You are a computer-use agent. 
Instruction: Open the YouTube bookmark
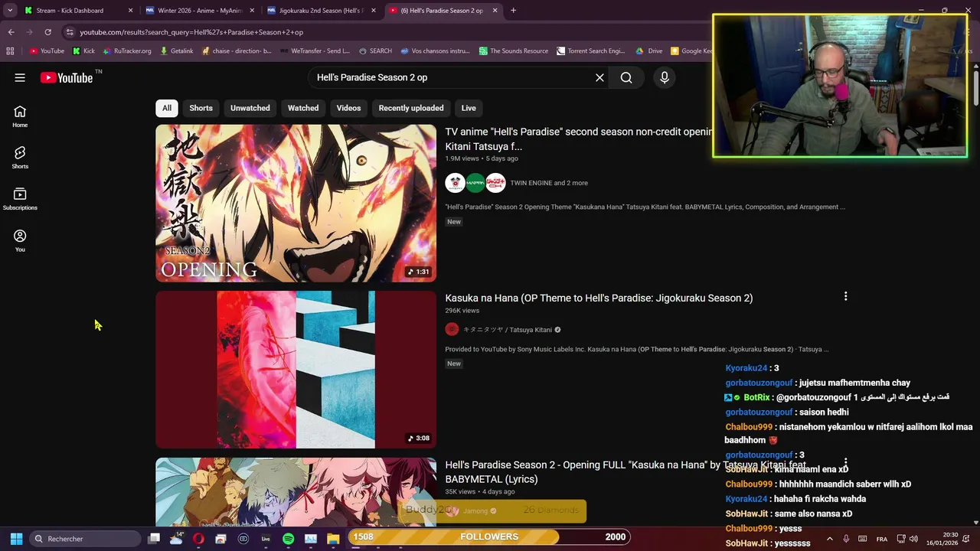pyautogui.click(x=47, y=51)
